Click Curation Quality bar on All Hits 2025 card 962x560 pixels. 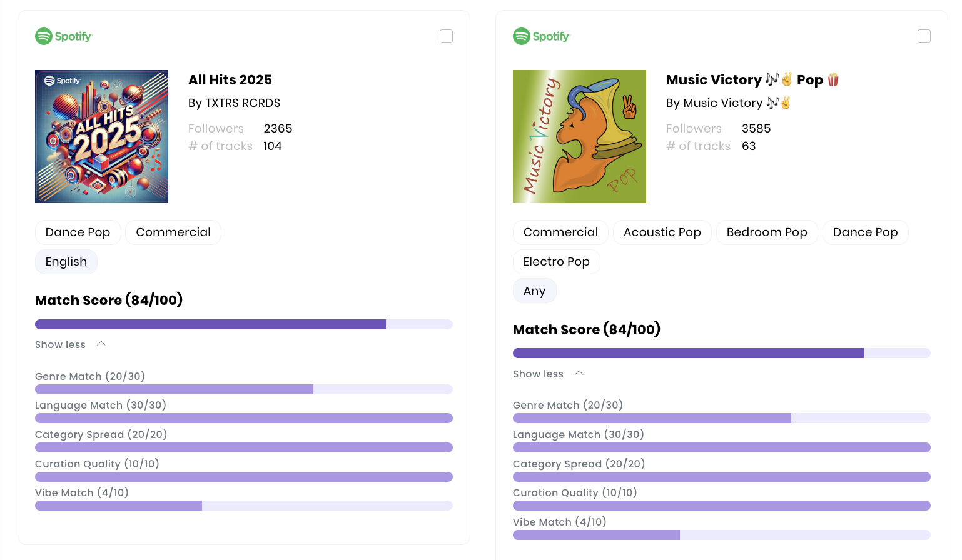pyautogui.click(x=244, y=477)
